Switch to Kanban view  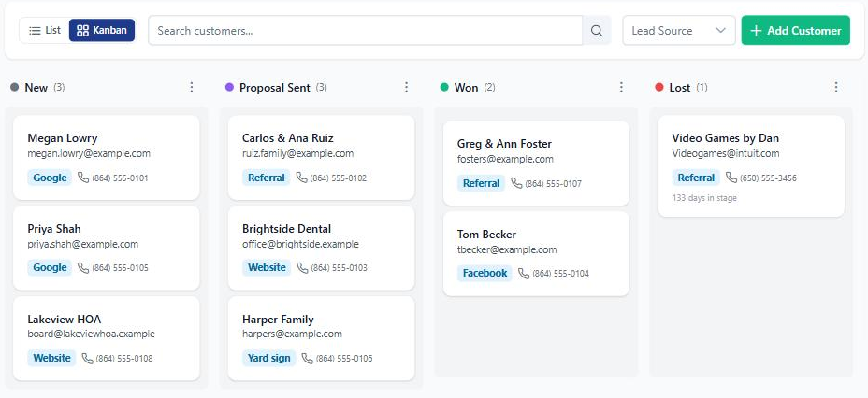click(102, 31)
